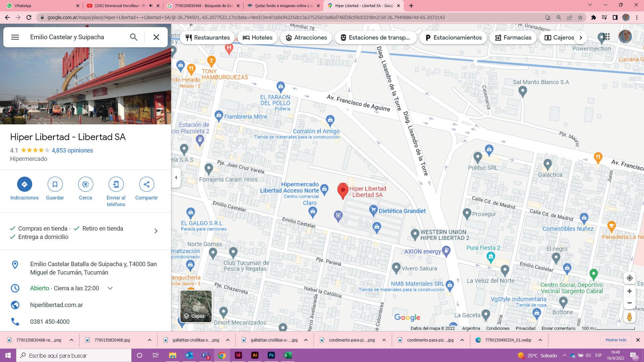Select the Hoteles filter chip

[x=258, y=38]
